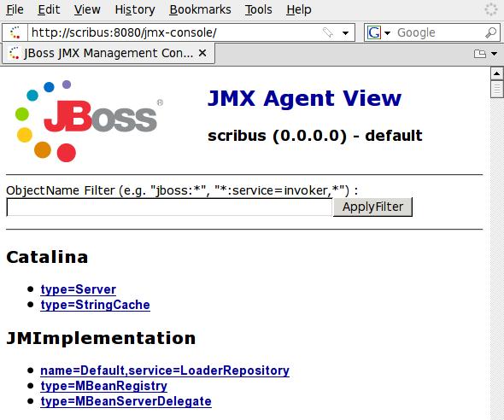Screen dimensions: 504x420
Task: Click the page loading icon in address bar
Action: tap(15, 32)
